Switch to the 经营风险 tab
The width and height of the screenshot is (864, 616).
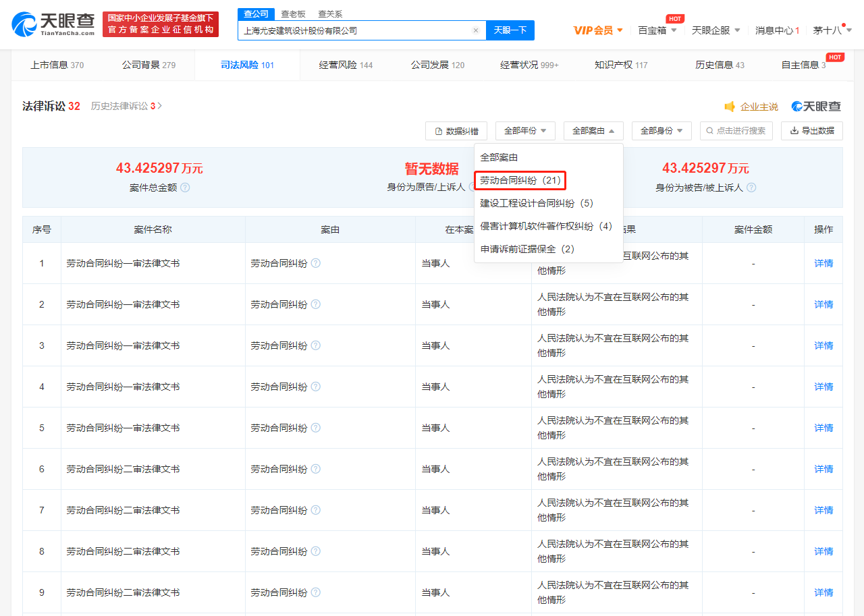[346, 65]
